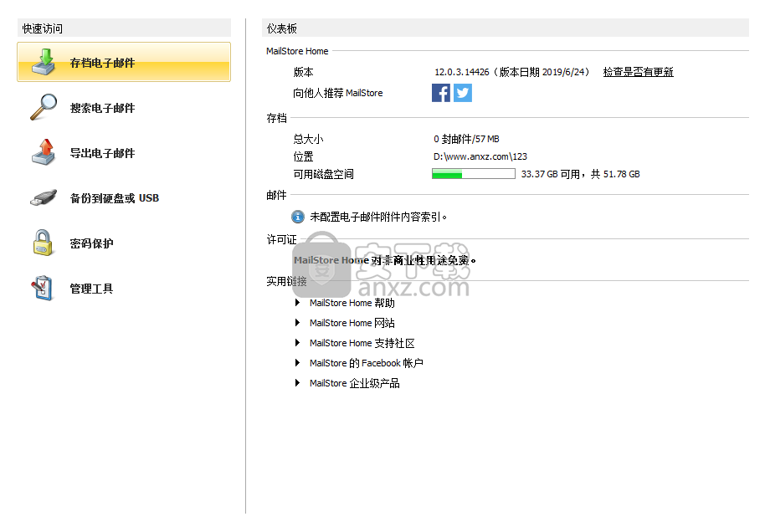Click the triangle arrow beside MailStore Home 网站
This screenshot has width=765, height=532.
[x=297, y=323]
